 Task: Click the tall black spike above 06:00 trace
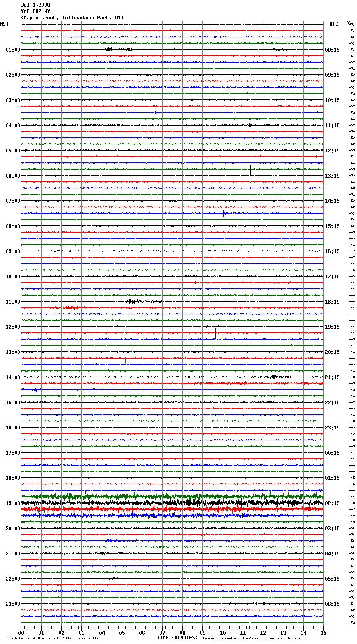tap(251, 165)
